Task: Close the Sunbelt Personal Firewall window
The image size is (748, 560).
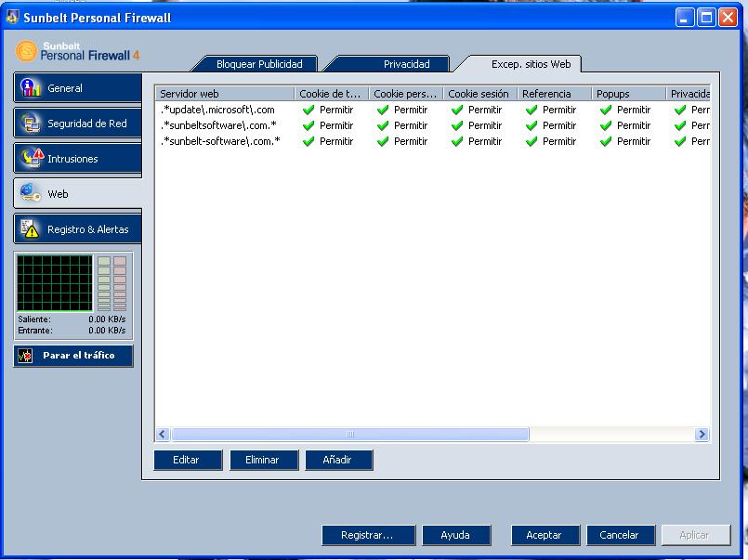Action: [x=728, y=18]
